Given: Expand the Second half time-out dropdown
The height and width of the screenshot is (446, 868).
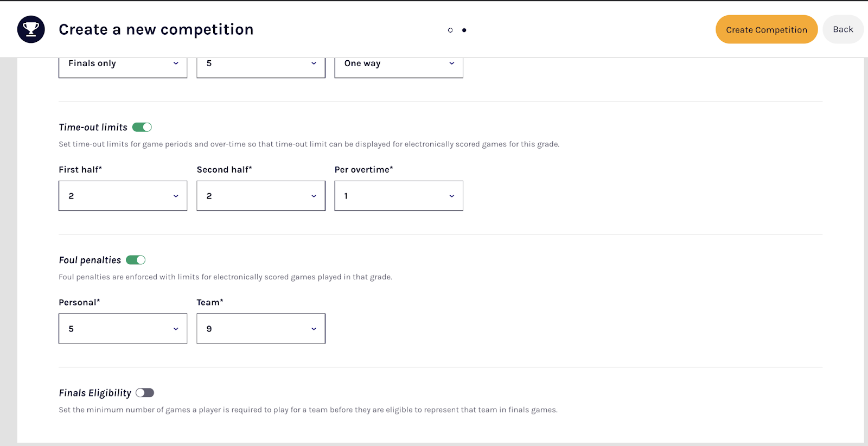Looking at the screenshot, I should click(x=260, y=196).
